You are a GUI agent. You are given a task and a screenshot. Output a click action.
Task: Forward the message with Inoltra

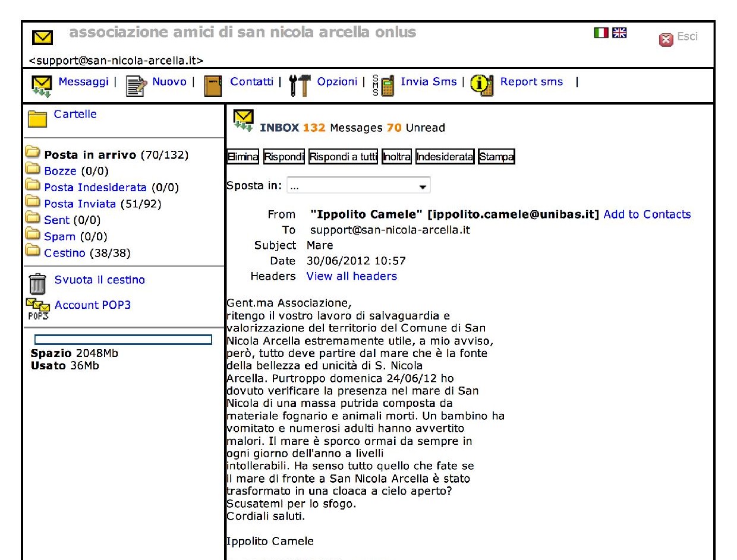tap(397, 157)
